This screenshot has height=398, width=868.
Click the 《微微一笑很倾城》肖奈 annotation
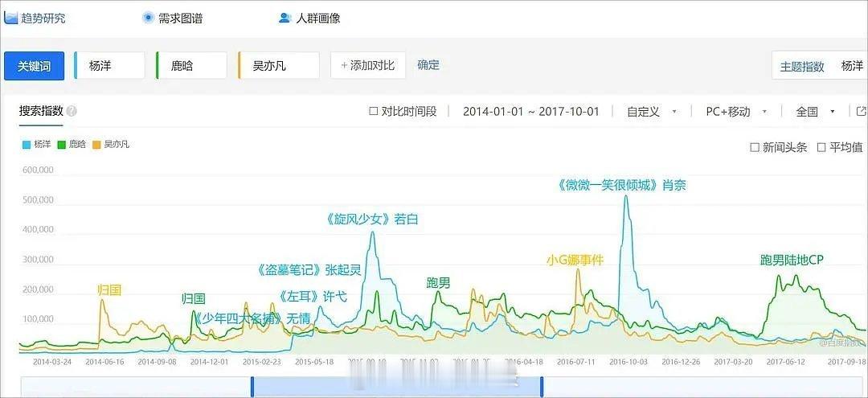(621, 186)
